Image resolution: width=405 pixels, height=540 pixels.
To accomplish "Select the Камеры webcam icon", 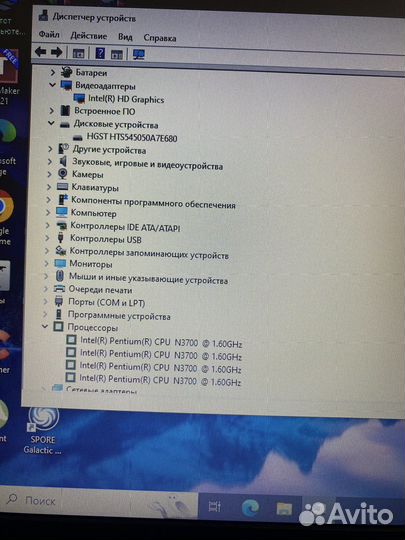I will 62,174.
